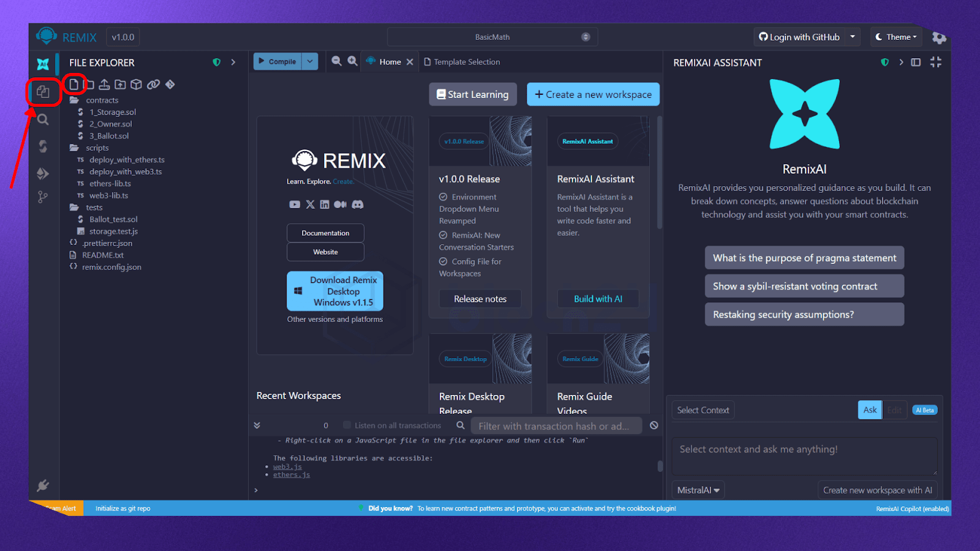Open the MistralAI model dropdown
The width and height of the screenshot is (980, 551).
(x=698, y=490)
